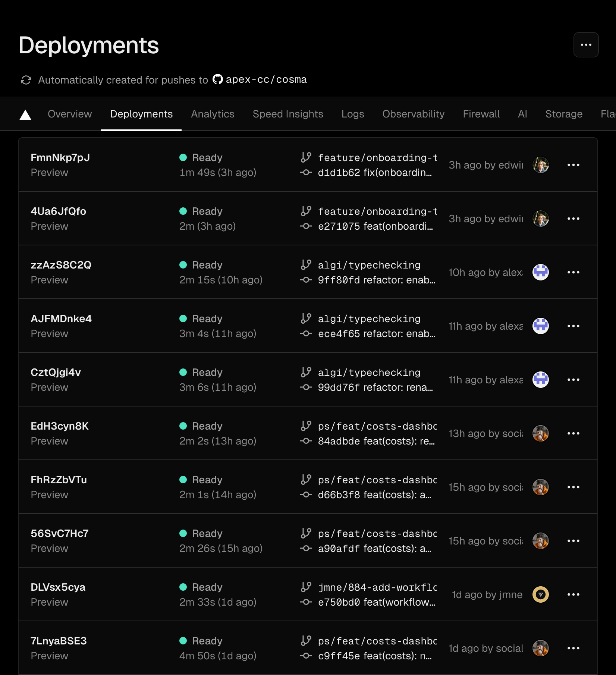Click author avatar on FhRzZbVTu row
The width and height of the screenshot is (616, 675).
coord(540,487)
